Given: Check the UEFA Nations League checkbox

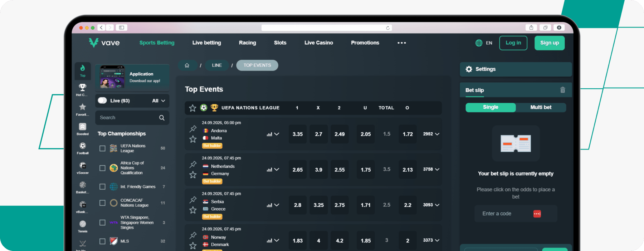Looking at the screenshot, I should 102,148.
